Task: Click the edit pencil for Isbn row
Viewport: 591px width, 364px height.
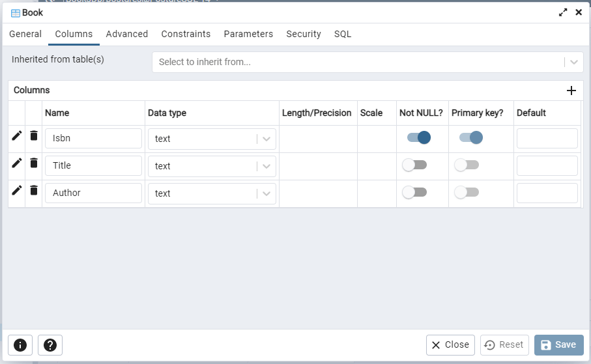Action: click(x=17, y=136)
